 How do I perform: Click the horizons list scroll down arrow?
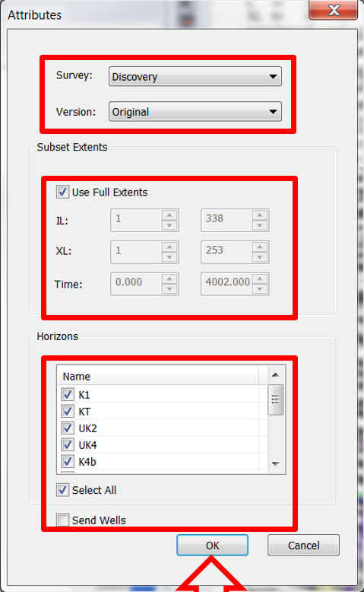pyautogui.click(x=275, y=464)
